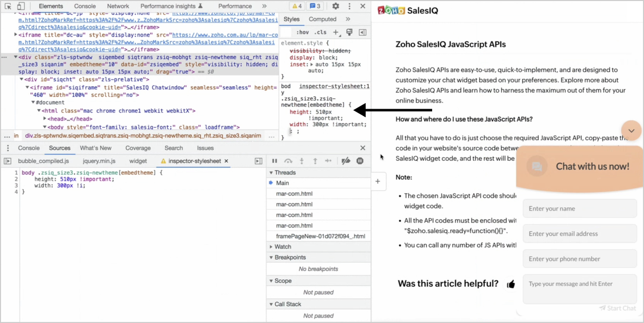The width and height of the screenshot is (644, 323).
Task: Click the Enter your email address field
Action: [580, 234]
